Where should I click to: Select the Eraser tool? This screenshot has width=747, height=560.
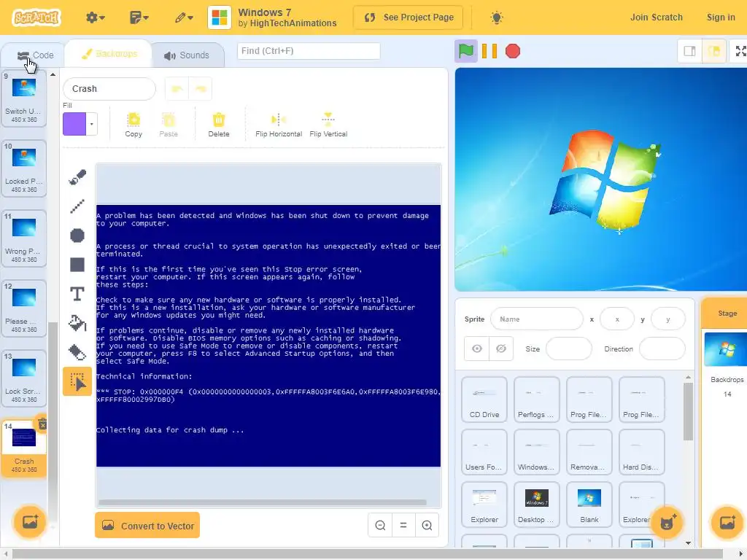77,352
